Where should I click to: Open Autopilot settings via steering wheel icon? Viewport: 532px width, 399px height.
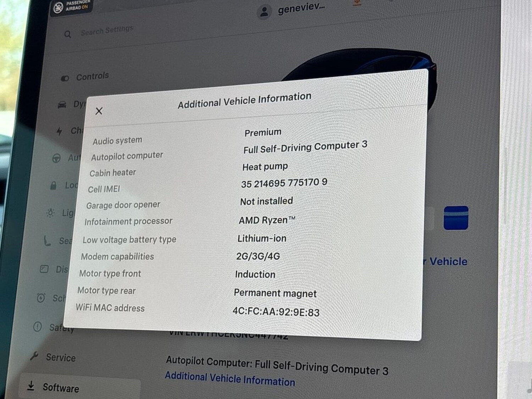[57, 158]
